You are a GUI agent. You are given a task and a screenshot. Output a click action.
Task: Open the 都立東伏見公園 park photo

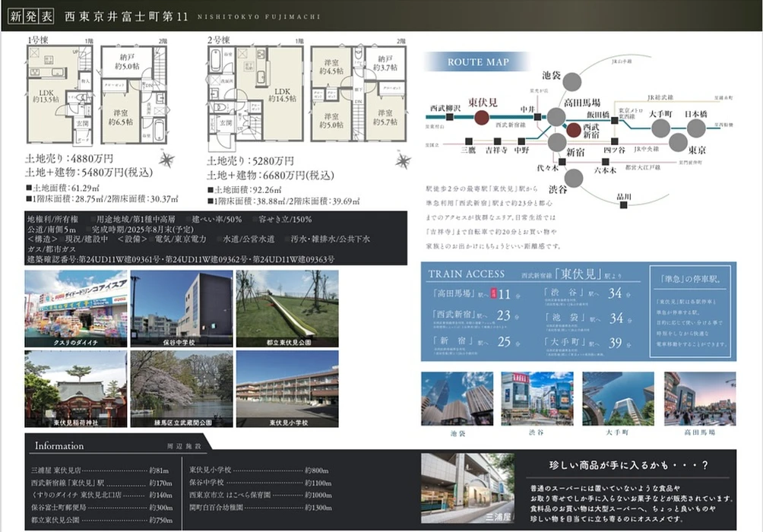coord(287,309)
